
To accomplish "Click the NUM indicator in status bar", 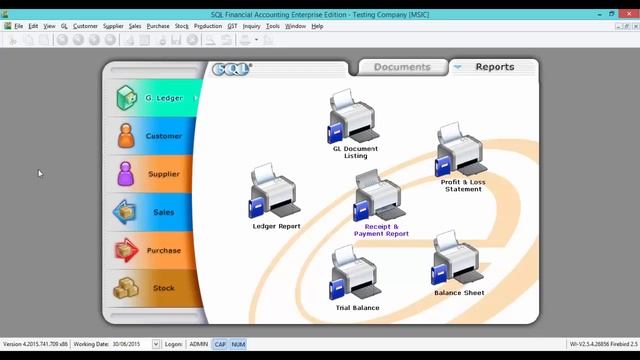I will point(238,344).
